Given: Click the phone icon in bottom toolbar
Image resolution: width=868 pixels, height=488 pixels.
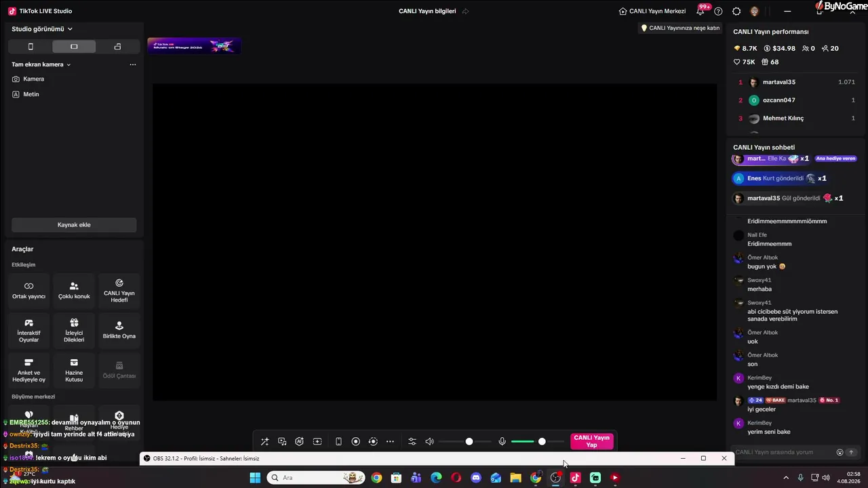Looking at the screenshot, I should (x=338, y=442).
